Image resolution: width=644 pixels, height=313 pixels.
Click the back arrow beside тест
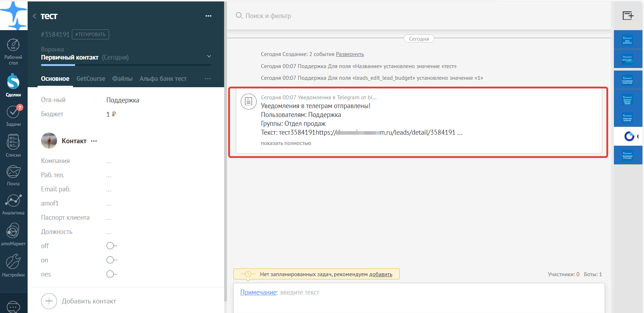tap(34, 16)
